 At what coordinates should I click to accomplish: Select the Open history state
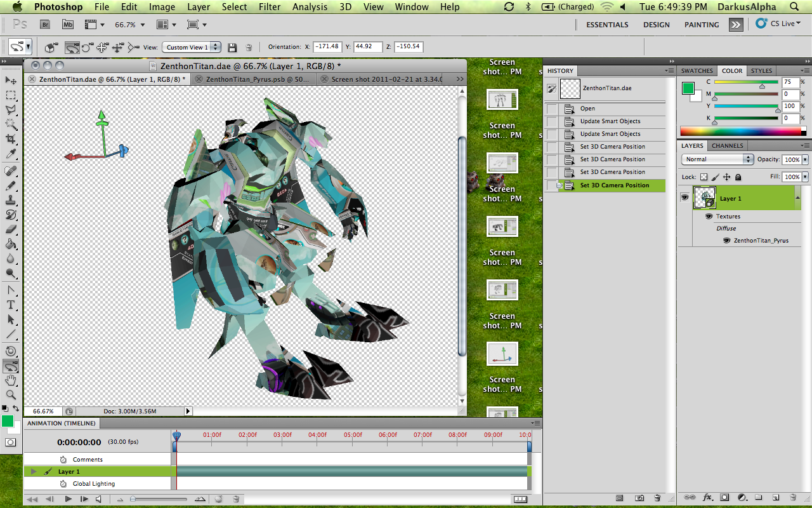pyautogui.click(x=587, y=109)
